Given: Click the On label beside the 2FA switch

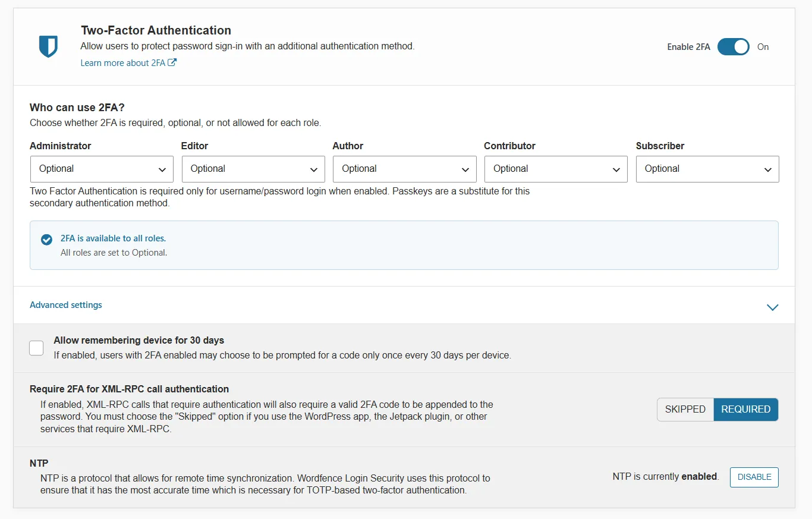Looking at the screenshot, I should point(763,47).
